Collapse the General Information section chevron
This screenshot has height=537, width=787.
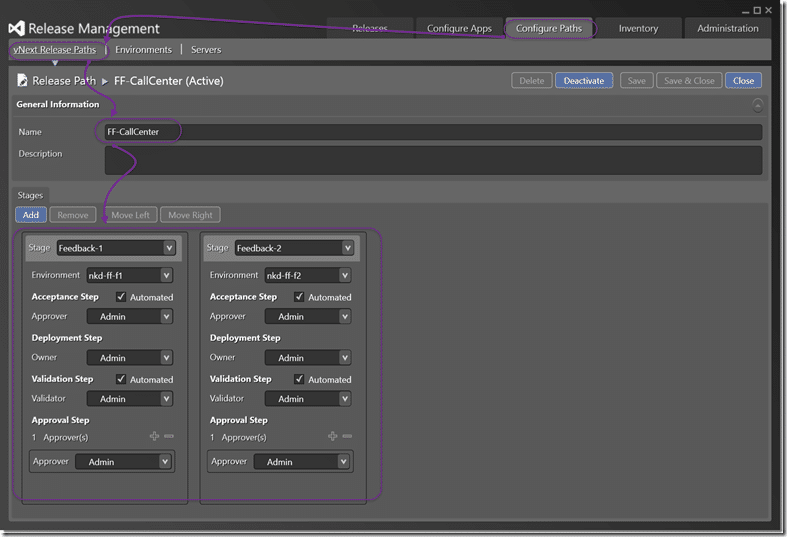point(757,105)
